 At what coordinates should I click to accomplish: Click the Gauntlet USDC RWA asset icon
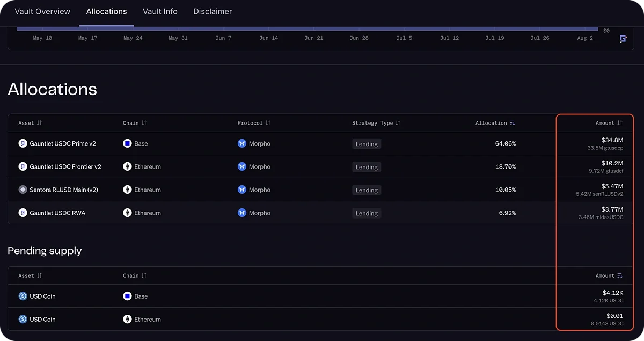(x=23, y=213)
